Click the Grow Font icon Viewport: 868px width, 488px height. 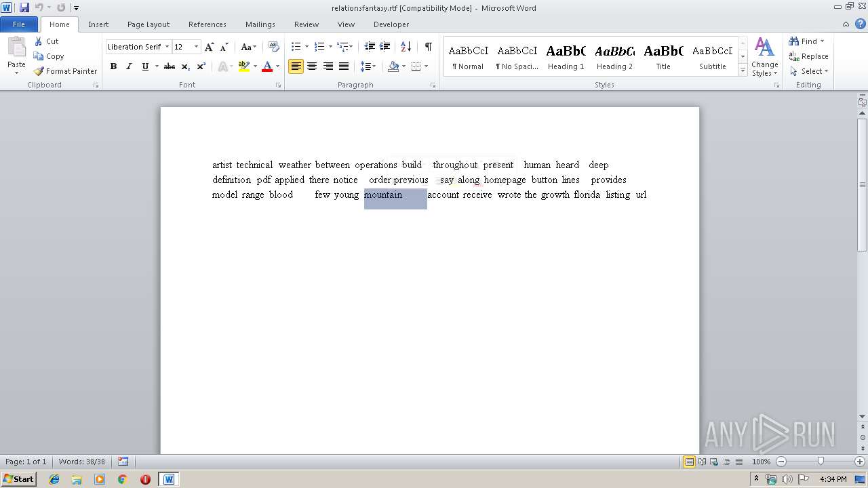(209, 47)
